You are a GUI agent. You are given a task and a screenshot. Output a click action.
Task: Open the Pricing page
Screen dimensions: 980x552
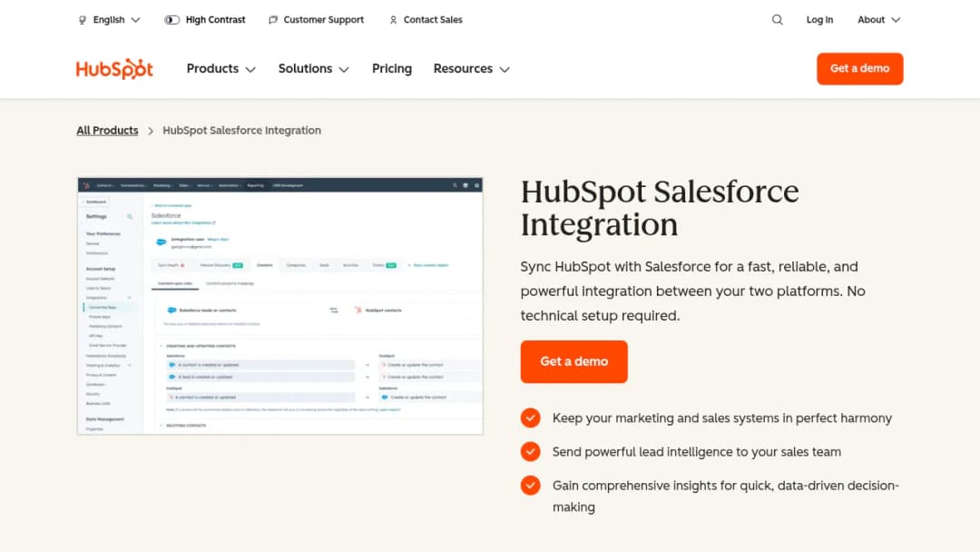click(392, 69)
